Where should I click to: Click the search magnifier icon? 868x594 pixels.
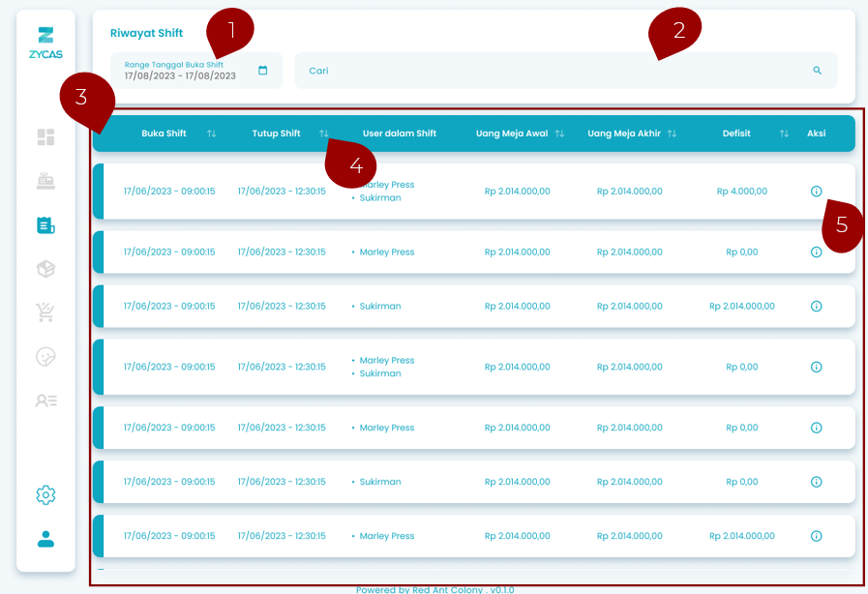[x=818, y=71]
